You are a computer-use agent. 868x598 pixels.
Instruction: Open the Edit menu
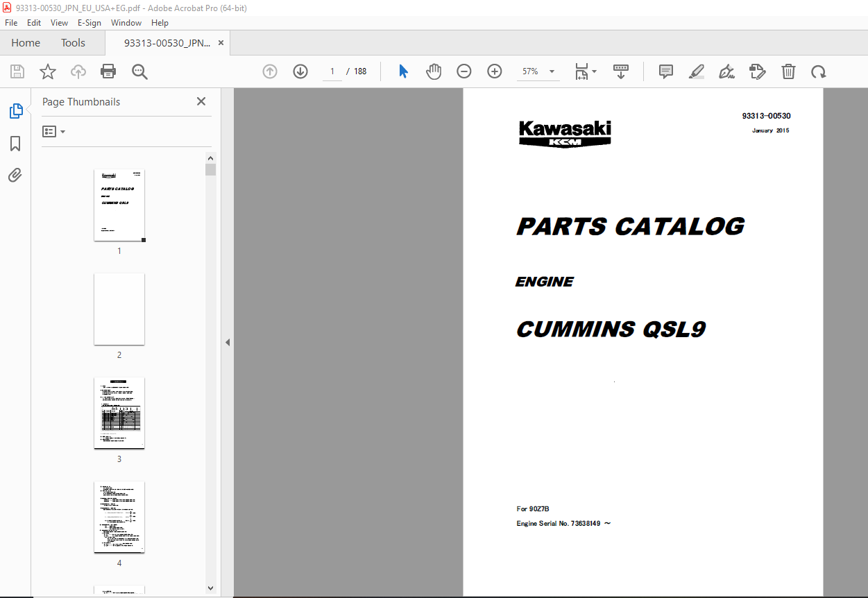[34, 22]
